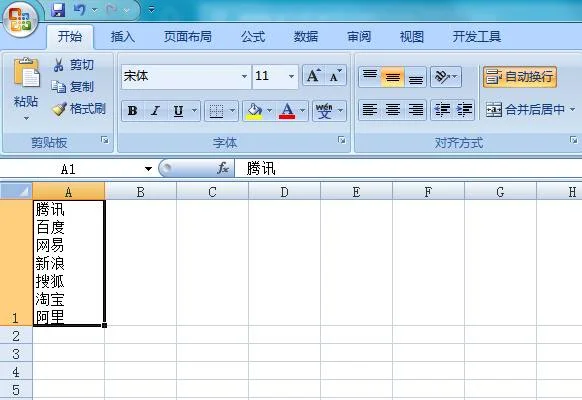This screenshot has width=582, height=400.
Task: Open the 公式 ribbon tab
Action: click(x=253, y=37)
